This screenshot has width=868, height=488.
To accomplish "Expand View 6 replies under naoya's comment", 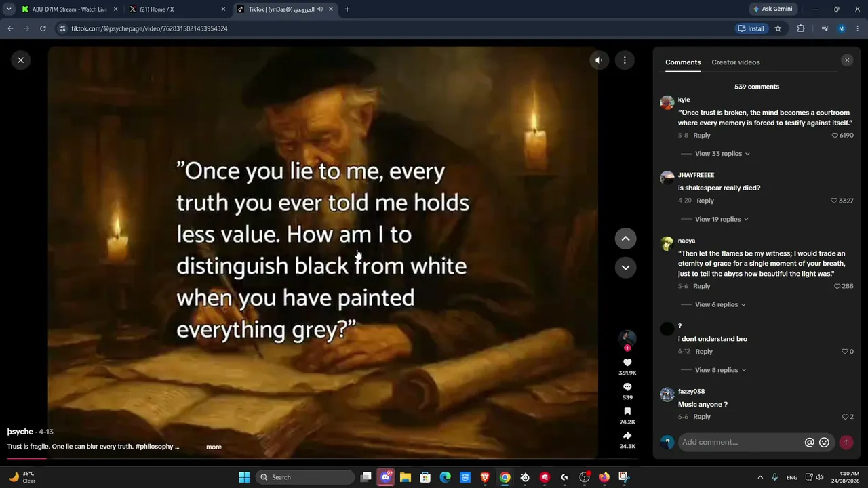I will 720,304.
